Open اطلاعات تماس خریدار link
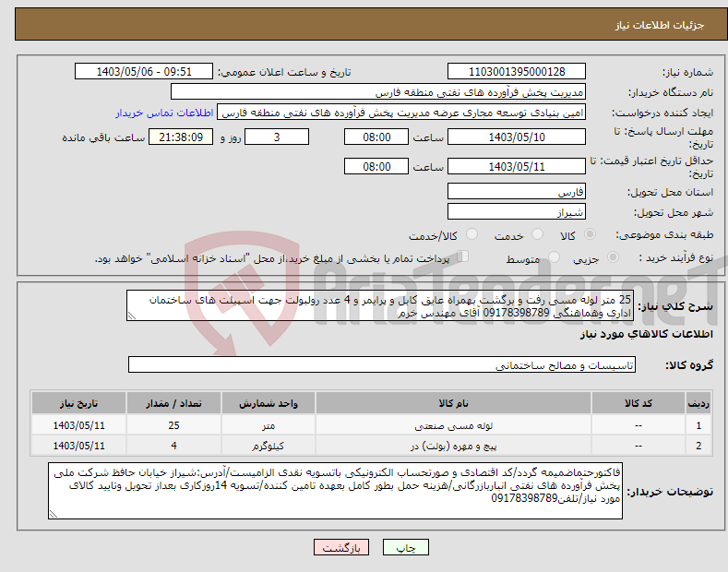 point(164,113)
